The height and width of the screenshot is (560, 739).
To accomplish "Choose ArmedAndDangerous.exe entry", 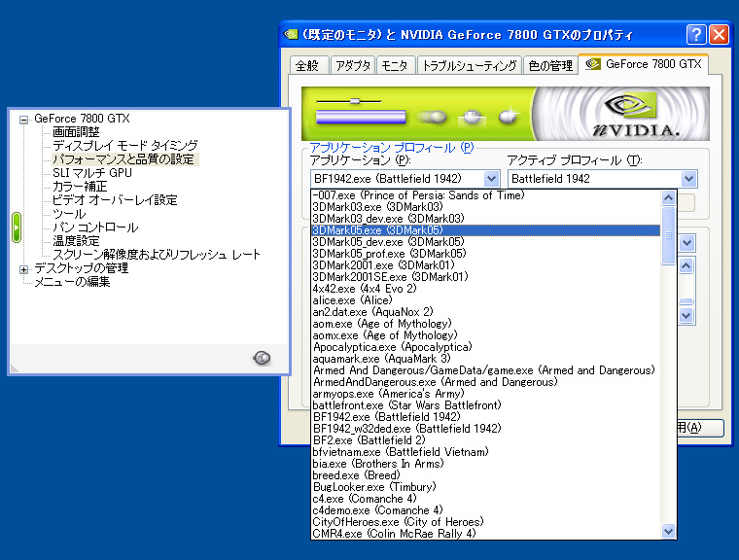I will pos(486,382).
